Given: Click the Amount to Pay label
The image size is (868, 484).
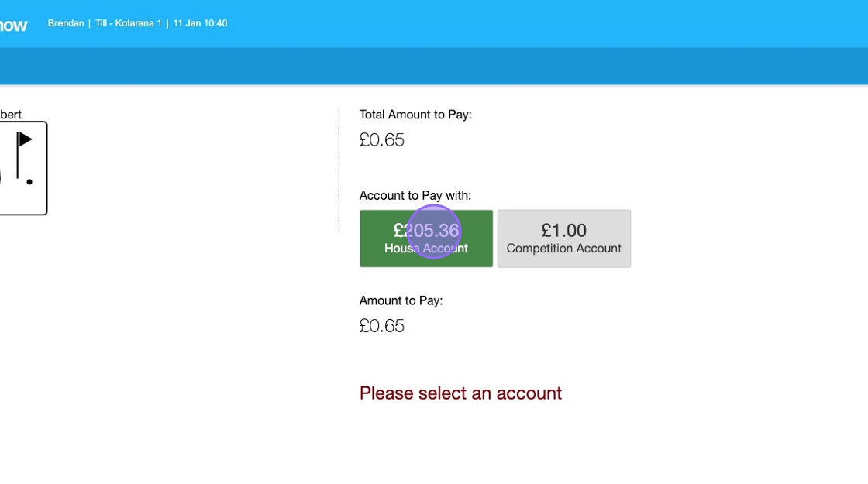Looking at the screenshot, I should (x=401, y=300).
